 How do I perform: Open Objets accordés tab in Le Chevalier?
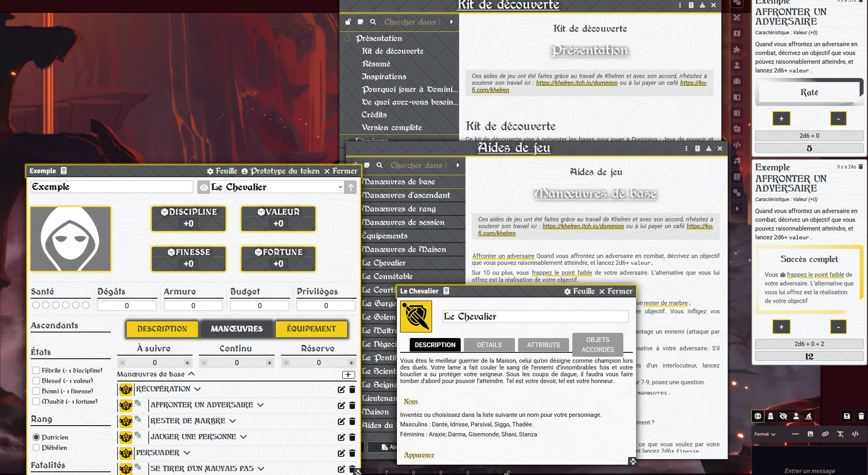tap(598, 344)
